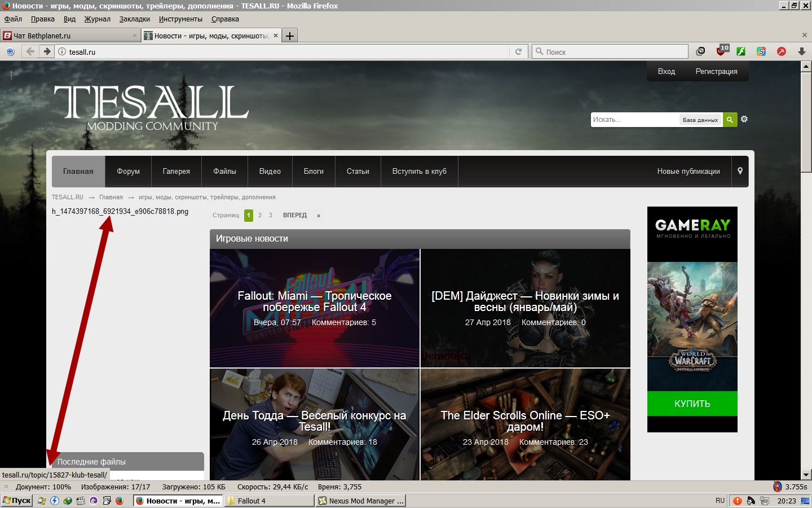
Task: Click the Регистрация link
Action: 716,71
